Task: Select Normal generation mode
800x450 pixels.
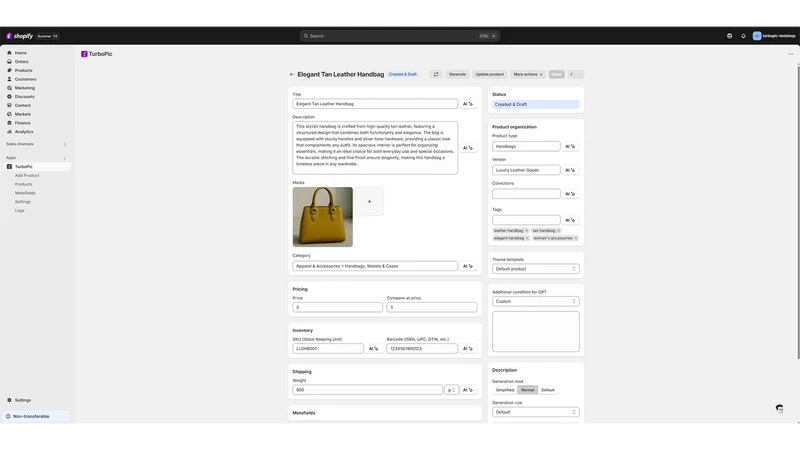Action: pyautogui.click(x=528, y=390)
